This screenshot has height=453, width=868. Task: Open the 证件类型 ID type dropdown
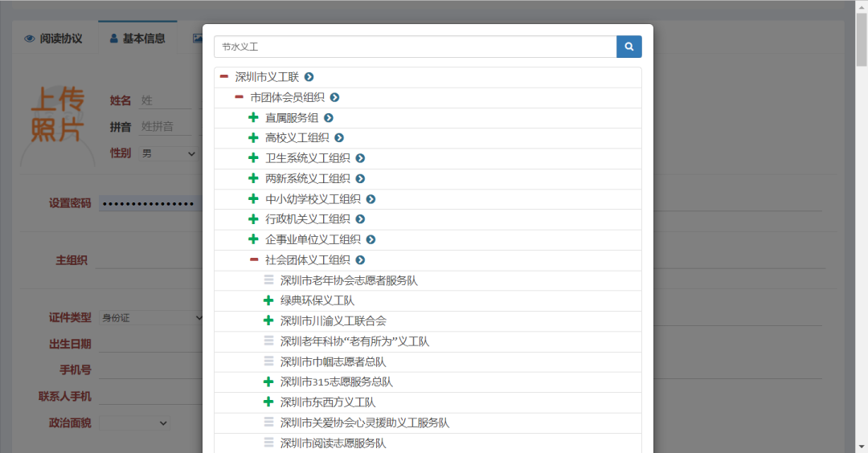point(151,317)
